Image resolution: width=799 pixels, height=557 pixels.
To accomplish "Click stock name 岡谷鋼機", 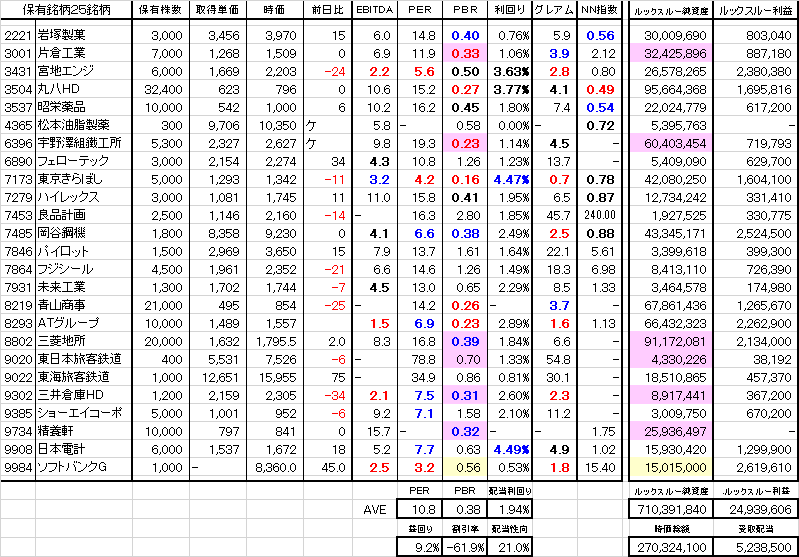I will coord(62,233).
